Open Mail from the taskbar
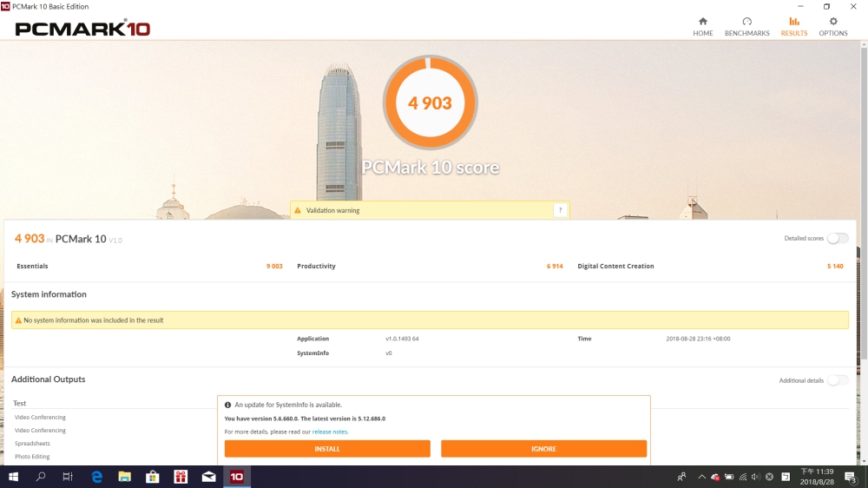Screen dimensions: 868x488 tap(208, 477)
